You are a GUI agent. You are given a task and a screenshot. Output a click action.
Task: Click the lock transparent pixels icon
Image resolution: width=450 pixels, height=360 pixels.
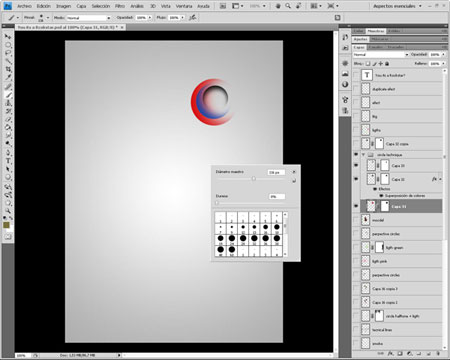click(x=368, y=63)
